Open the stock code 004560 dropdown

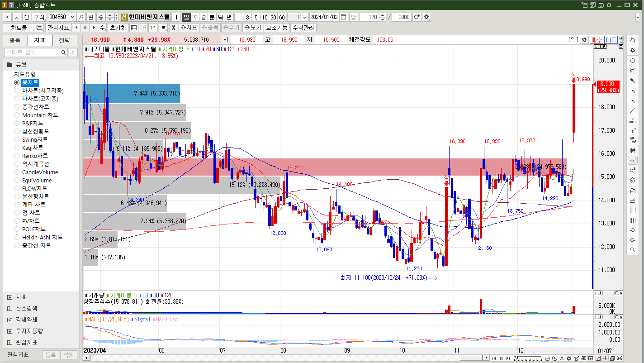tap(72, 17)
